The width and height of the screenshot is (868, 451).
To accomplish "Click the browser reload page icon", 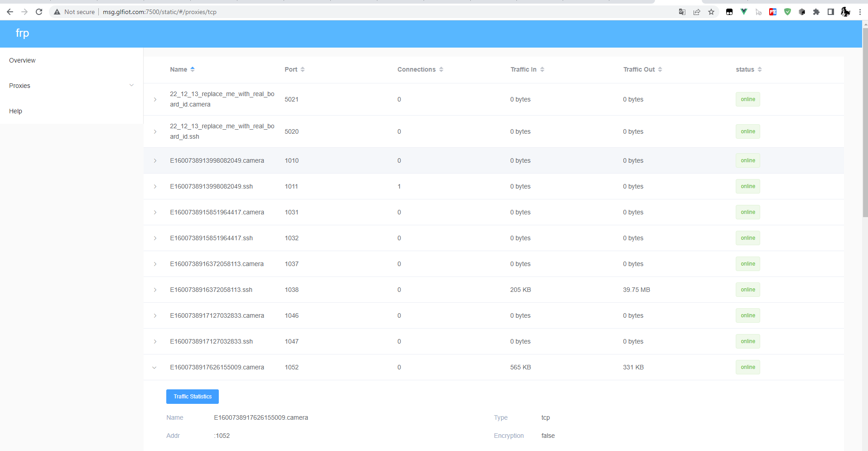I will click(39, 12).
